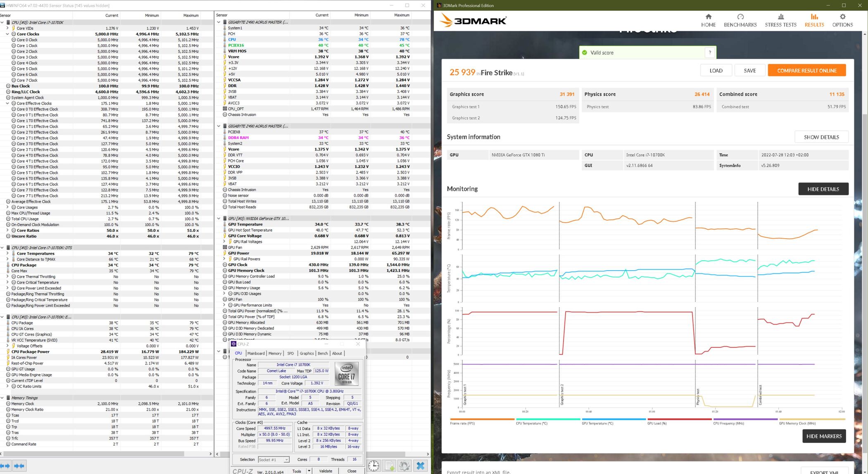This screenshot has height=474, width=868.
Task: Click the 3DMark logo
Action: click(473, 20)
